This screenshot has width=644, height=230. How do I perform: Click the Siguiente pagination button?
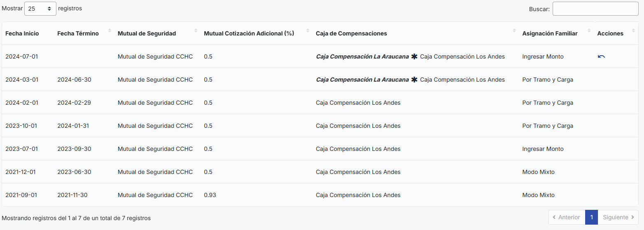click(x=618, y=217)
